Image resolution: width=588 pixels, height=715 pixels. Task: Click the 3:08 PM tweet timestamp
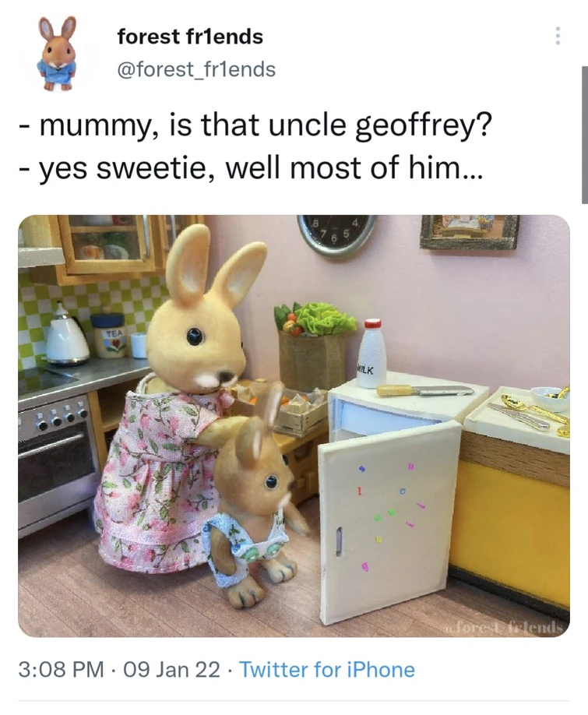pyautogui.click(x=61, y=670)
